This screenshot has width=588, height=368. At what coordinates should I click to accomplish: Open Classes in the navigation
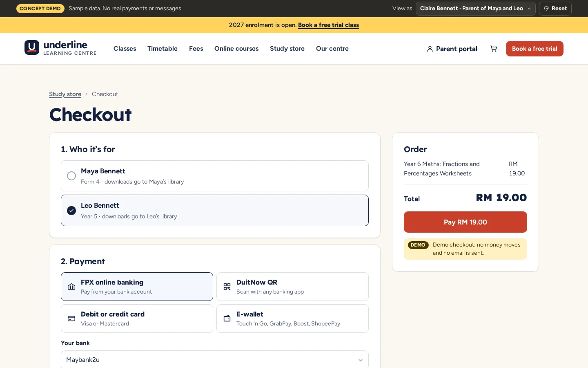(x=125, y=49)
